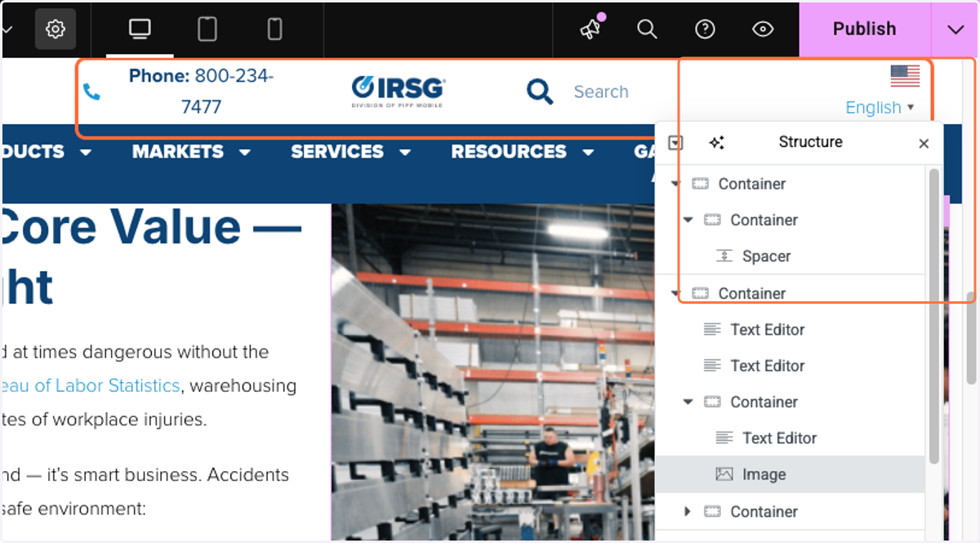Click the AI sparkle icon in Structure panel
Viewport: 980px width, 543px height.
[x=716, y=143]
